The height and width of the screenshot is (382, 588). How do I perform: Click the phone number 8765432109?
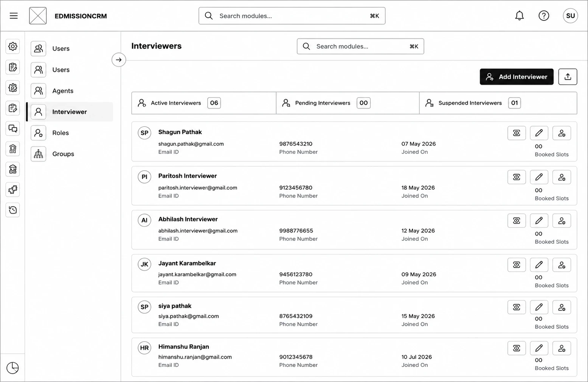pyautogui.click(x=296, y=316)
